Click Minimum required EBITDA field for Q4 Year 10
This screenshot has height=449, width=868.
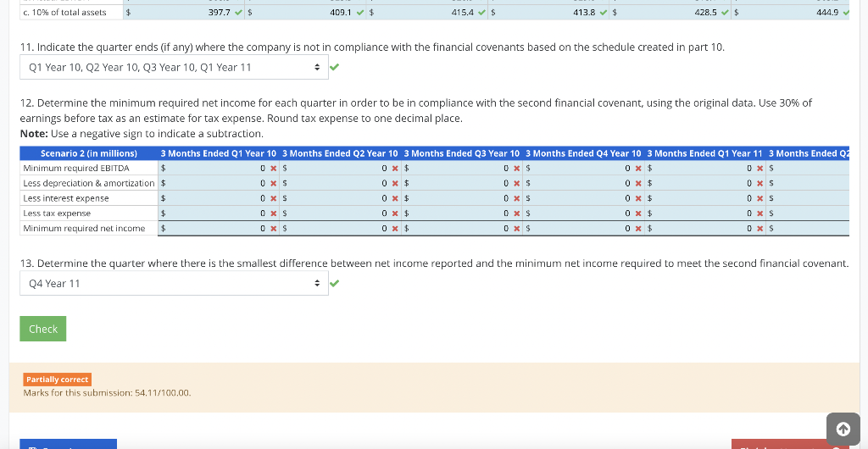(x=582, y=168)
